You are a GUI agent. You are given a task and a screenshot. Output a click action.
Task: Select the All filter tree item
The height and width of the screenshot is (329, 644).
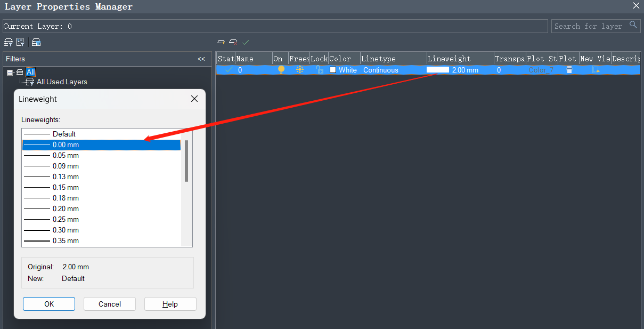coord(30,72)
